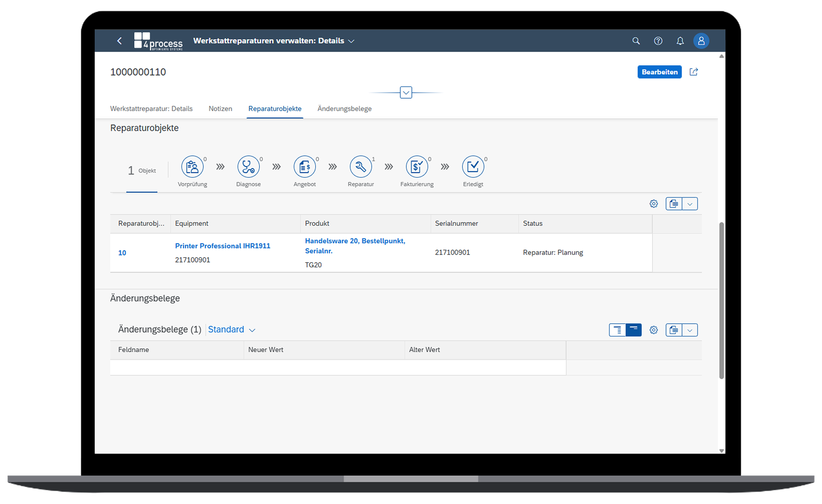This screenshot has width=822, height=504.
Task: Click the Fakturierung billing icon
Action: coord(417,166)
